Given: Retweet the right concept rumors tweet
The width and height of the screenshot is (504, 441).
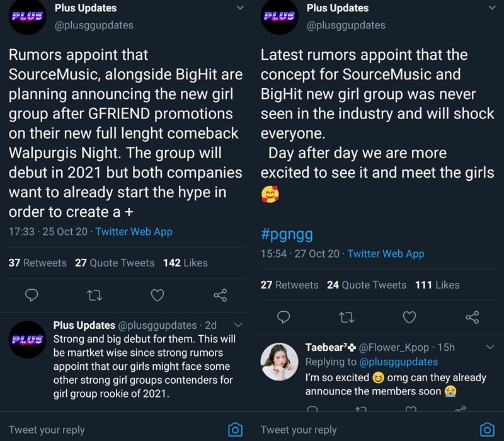Looking at the screenshot, I should tap(346, 317).
